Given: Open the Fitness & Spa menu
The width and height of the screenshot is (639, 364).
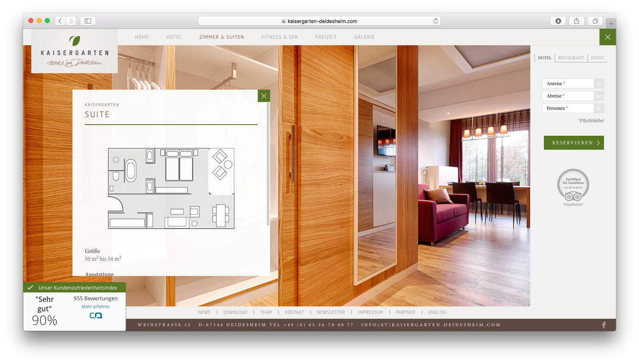Looking at the screenshot, I should coord(279,37).
